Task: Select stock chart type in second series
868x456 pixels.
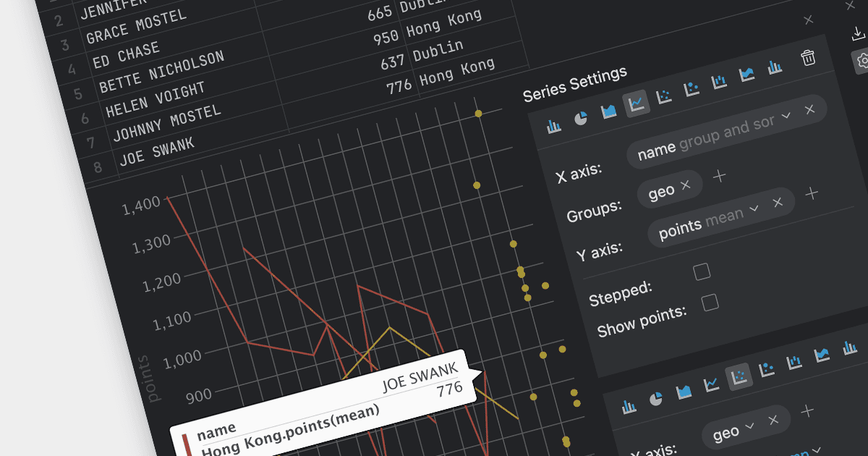Action: point(794,363)
